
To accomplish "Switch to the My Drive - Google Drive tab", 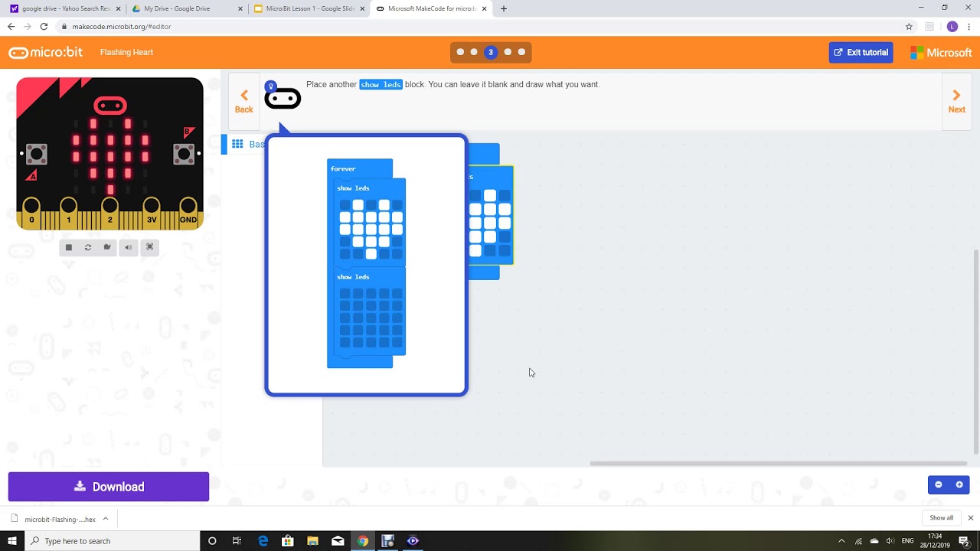I will [x=185, y=8].
